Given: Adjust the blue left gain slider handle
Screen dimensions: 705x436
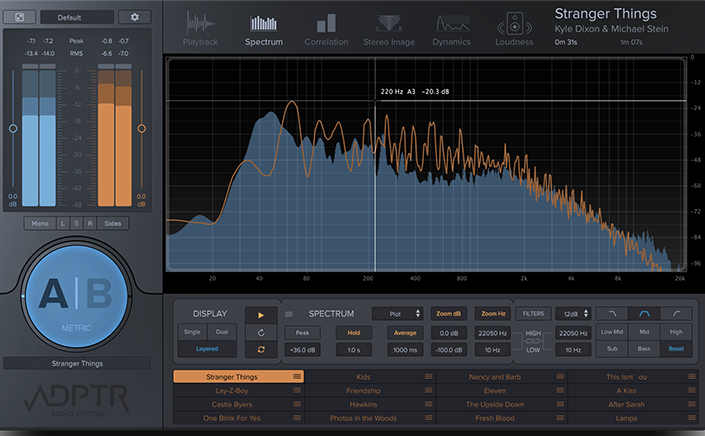Looking at the screenshot, I should (x=13, y=129).
